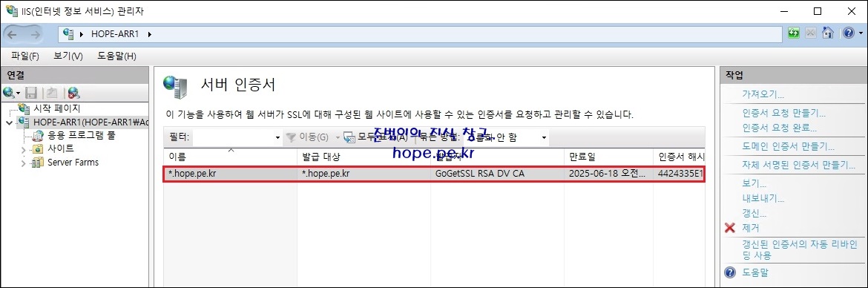This screenshot has width=868, height=288.
Task: Click 인증서 요청 완료... link
Action: point(780,128)
